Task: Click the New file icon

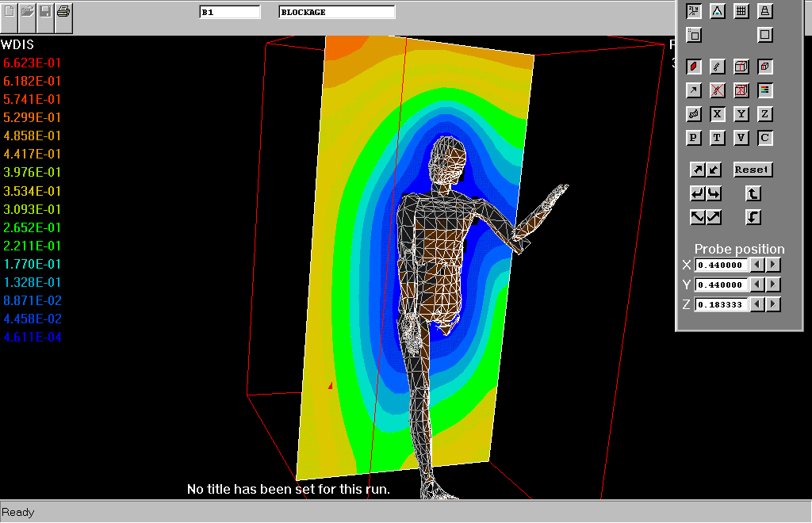Action: pyautogui.click(x=10, y=12)
